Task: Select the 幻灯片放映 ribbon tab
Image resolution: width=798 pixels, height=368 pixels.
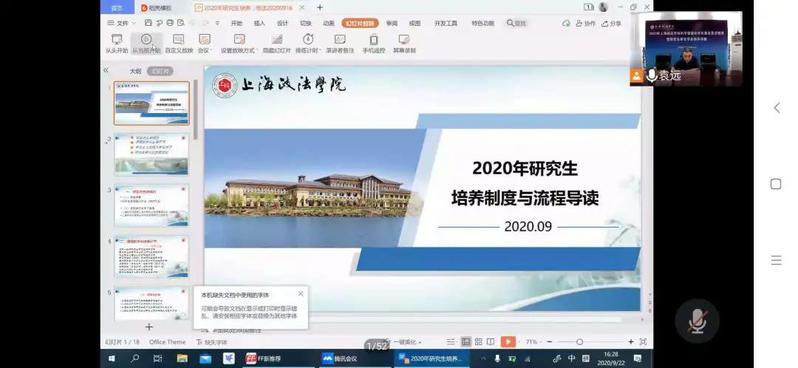Action: (360, 23)
